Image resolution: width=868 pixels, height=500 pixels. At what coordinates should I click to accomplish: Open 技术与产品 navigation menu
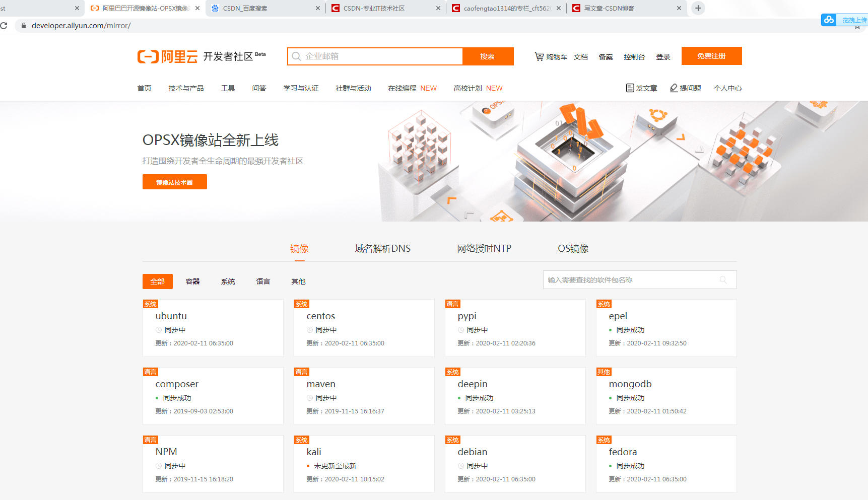tap(186, 88)
